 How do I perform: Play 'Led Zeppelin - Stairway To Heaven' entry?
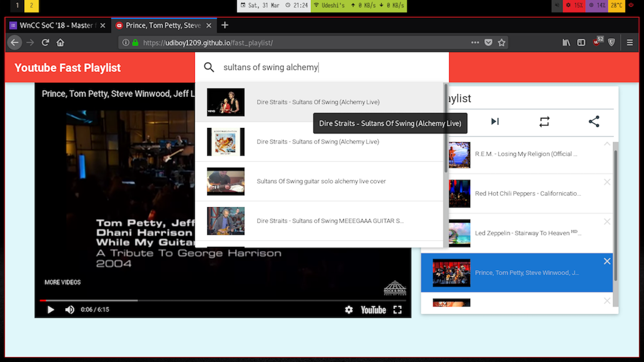point(528,233)
